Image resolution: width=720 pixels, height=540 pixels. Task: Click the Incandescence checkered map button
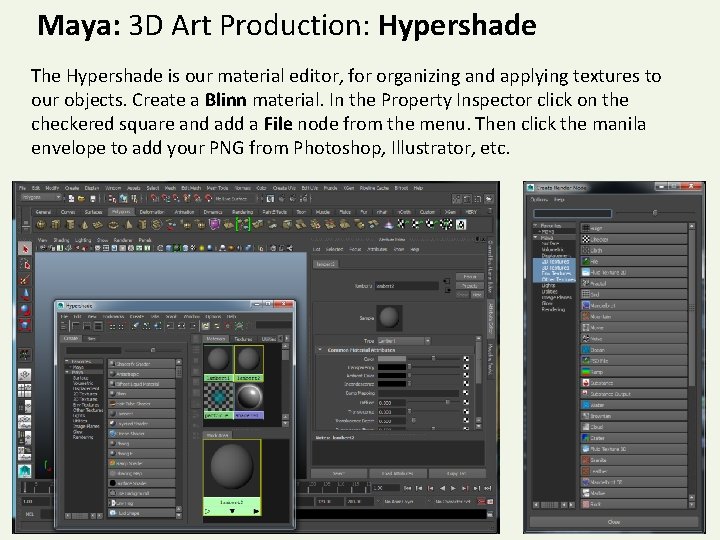pyautogui.click(x=466, y=384)
